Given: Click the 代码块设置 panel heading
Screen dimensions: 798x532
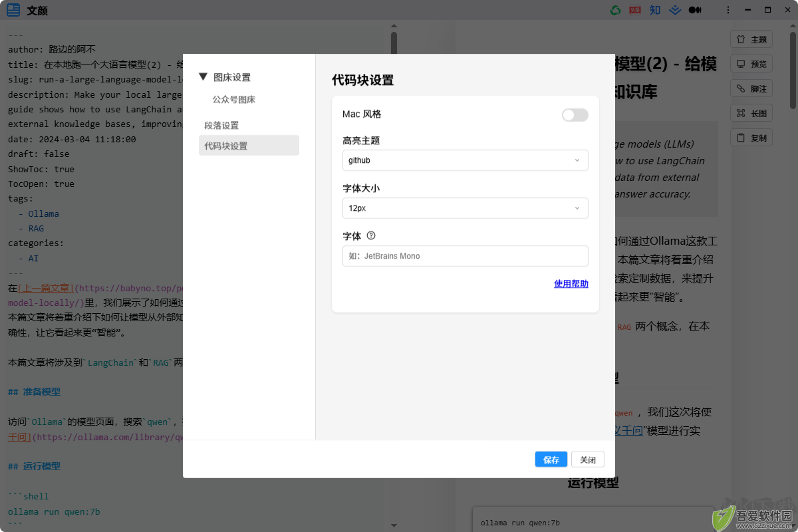Looking at the screenshot, I should 363,80.
